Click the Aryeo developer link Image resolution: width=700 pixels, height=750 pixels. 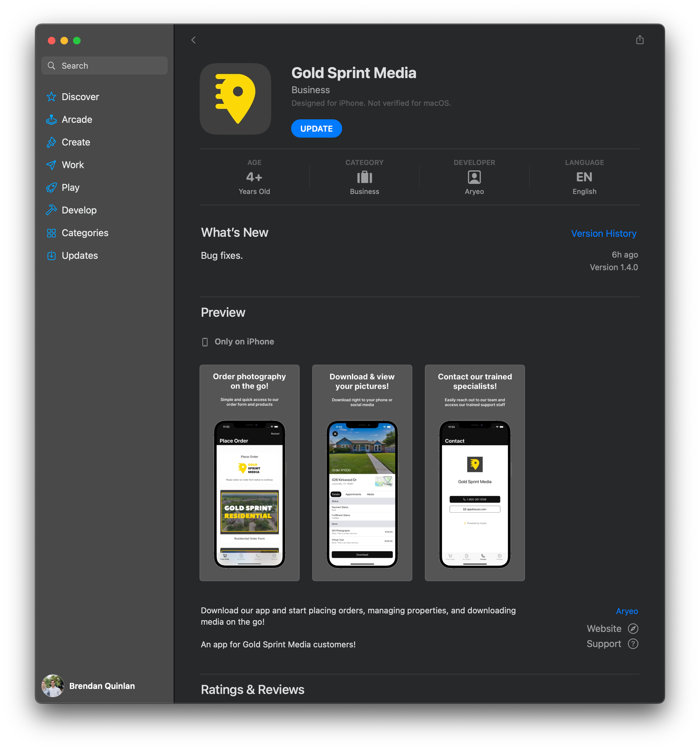click(x=626, y=611)
